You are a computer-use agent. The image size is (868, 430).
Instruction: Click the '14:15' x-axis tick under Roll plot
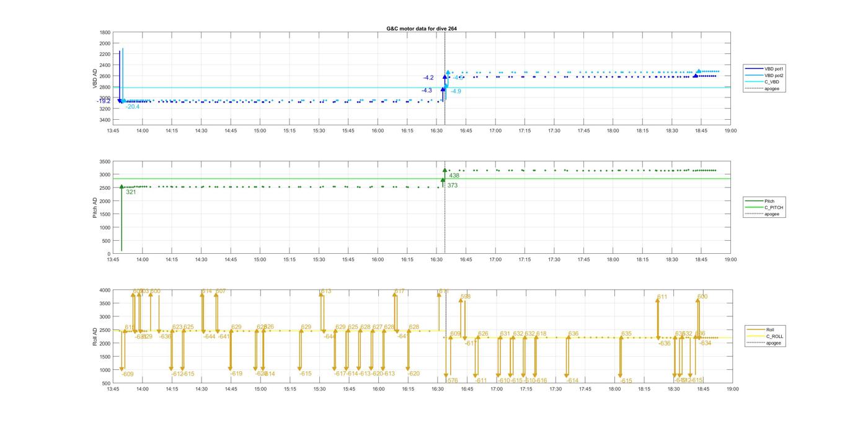coord(172,389)
